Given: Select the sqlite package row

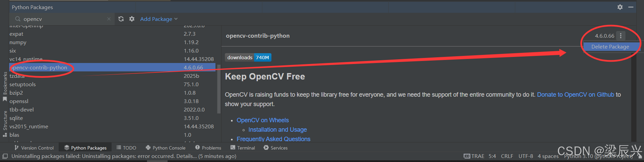Looking at the screenshot, I should (112, 118).
